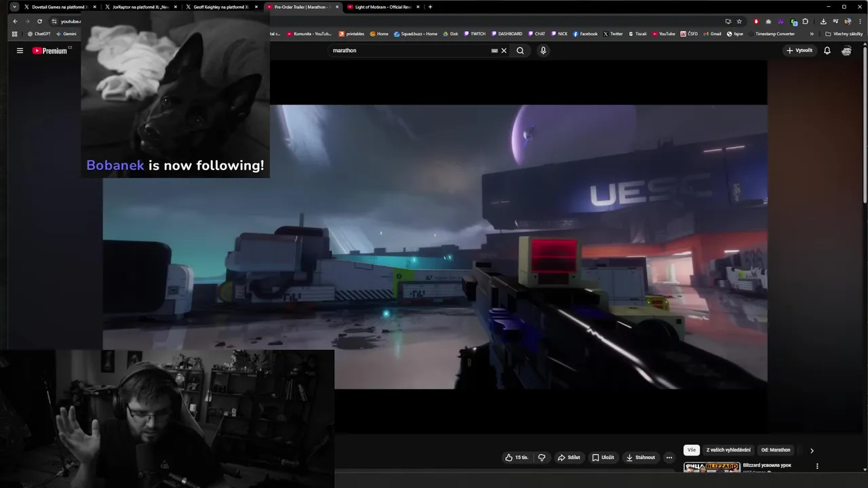868x488 pixels.
Task: Share the video via Sdílet
Action: click(569, 457)
